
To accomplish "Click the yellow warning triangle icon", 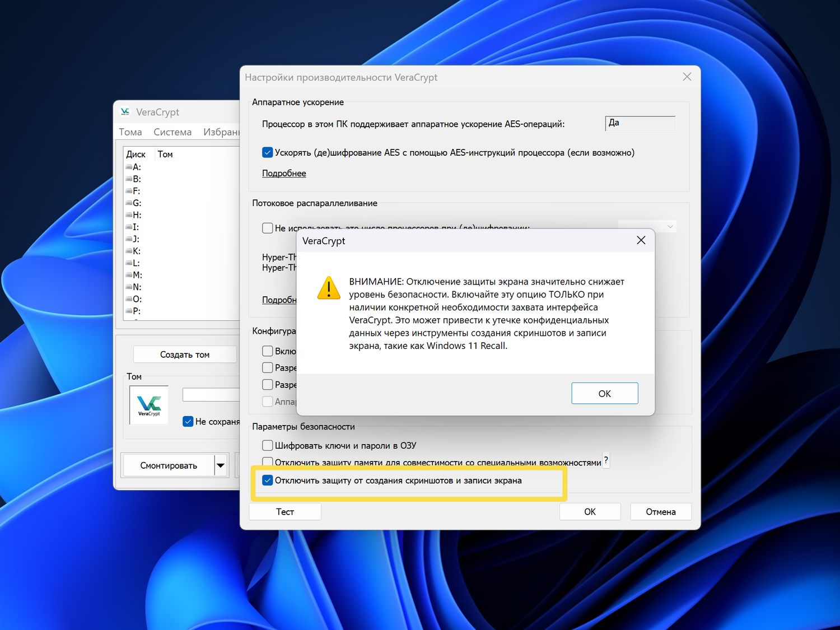I will pos(329,288).
